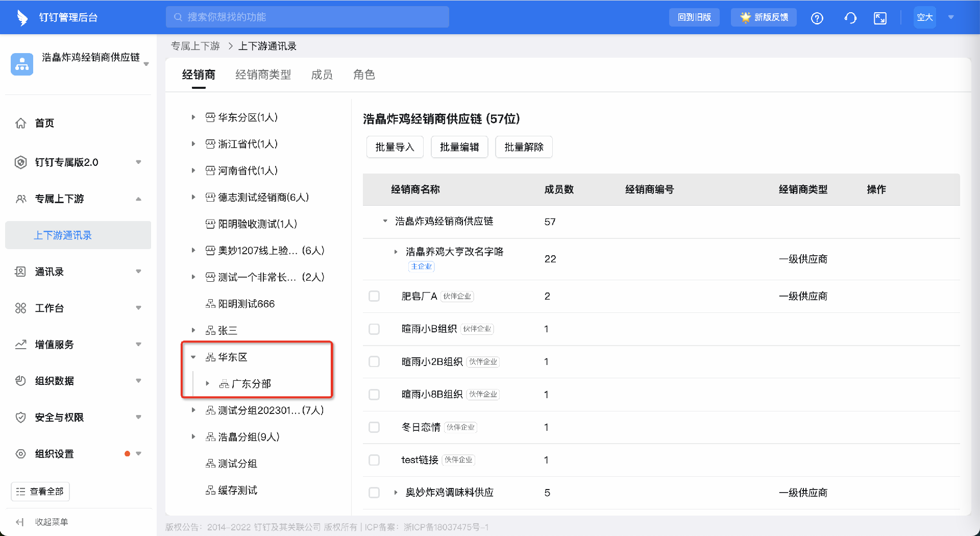Screen dimensions: 980x536
Task: Switch to the 经销商类型 tab
Action: [263, 75]
